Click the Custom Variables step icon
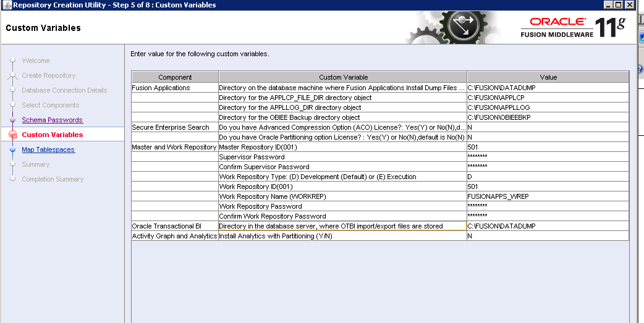 [x=12, y=135]
